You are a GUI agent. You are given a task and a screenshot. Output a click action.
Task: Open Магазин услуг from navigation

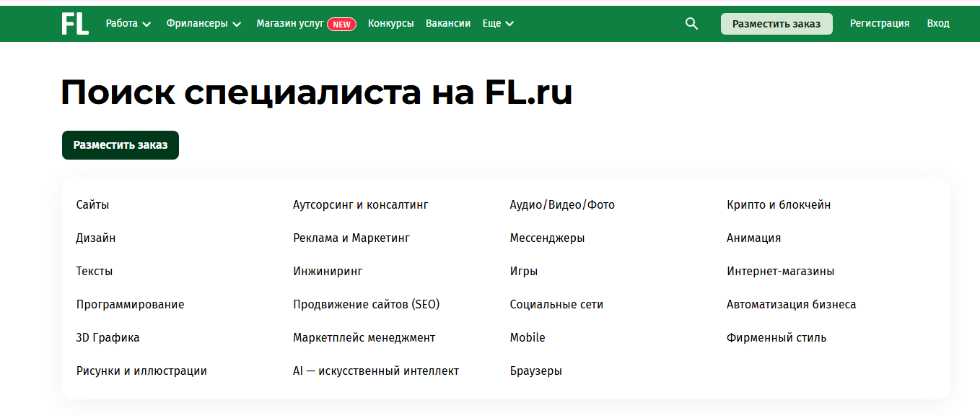(290, 24)
